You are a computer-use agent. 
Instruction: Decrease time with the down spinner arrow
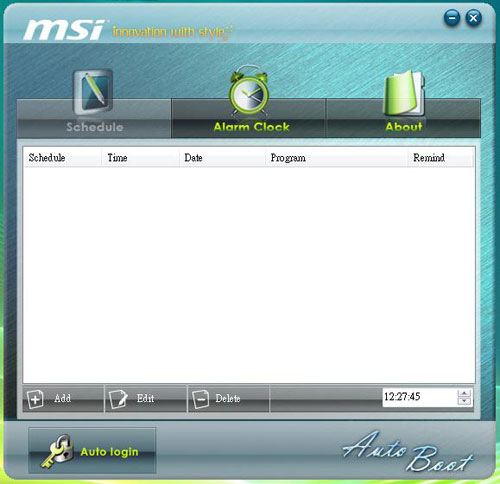(464, 401)
